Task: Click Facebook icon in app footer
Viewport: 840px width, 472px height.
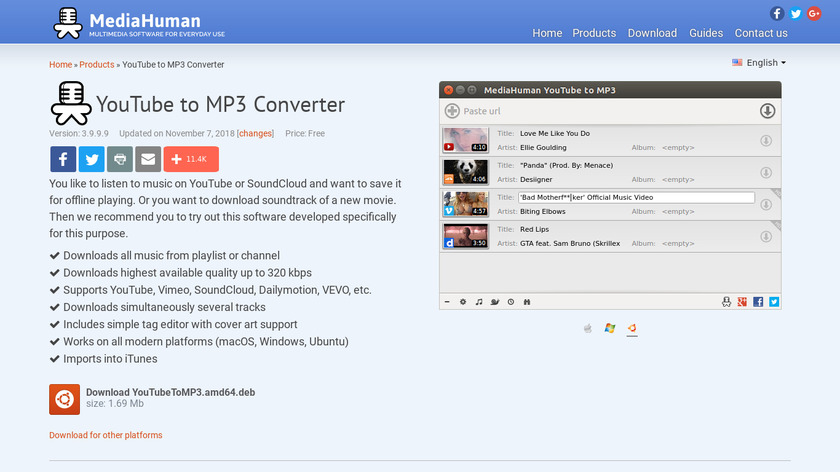Action: [x=758, y=302]
